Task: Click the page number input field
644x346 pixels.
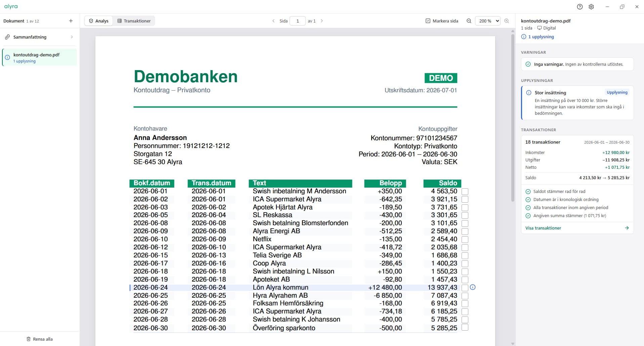Action: 298,21
